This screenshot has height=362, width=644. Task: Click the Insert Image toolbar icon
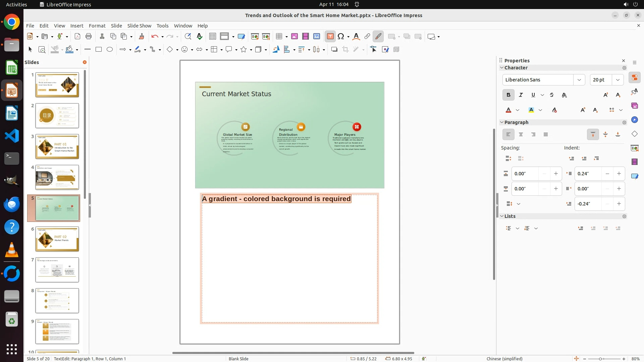(294, 37)
